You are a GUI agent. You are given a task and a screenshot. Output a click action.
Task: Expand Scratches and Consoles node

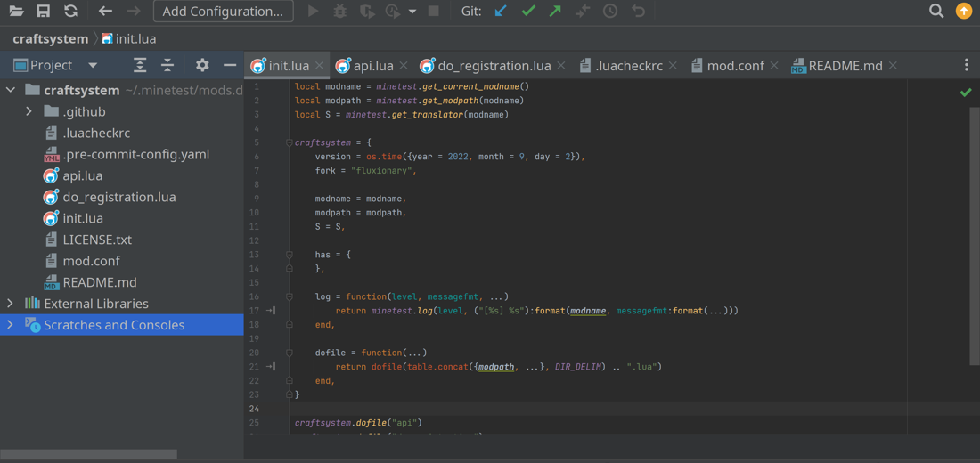(10, 325)
